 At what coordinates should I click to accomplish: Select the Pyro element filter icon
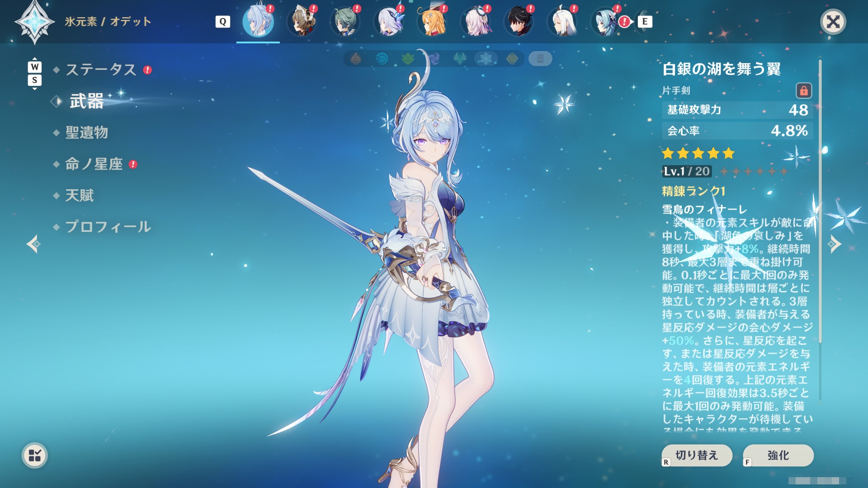click(356, 59)
